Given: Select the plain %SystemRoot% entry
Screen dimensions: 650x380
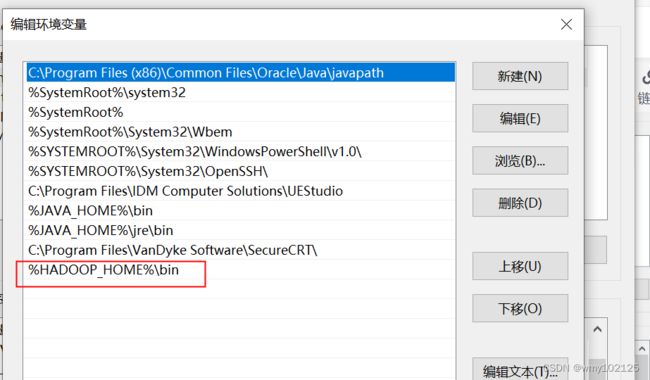Looking at the screenshot, I should 240,112.
